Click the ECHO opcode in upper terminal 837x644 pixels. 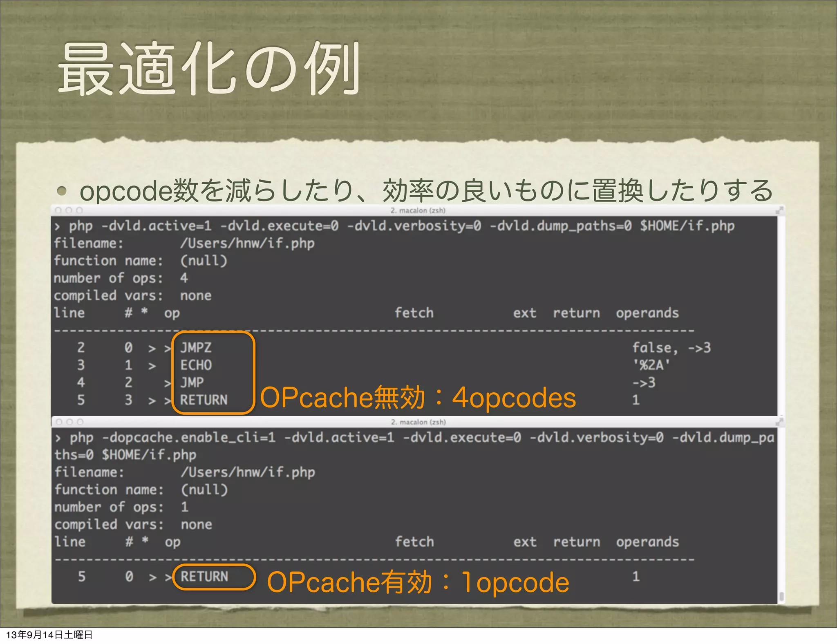[x=196, y=365]
